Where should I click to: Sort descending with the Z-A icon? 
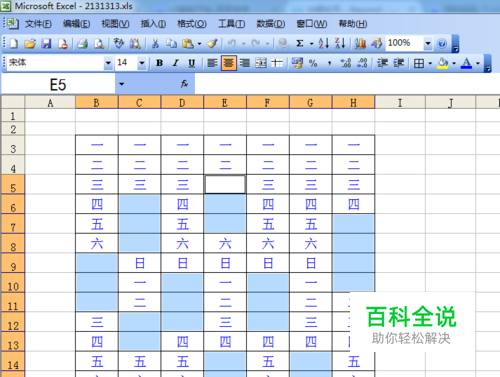coord(340,43)
